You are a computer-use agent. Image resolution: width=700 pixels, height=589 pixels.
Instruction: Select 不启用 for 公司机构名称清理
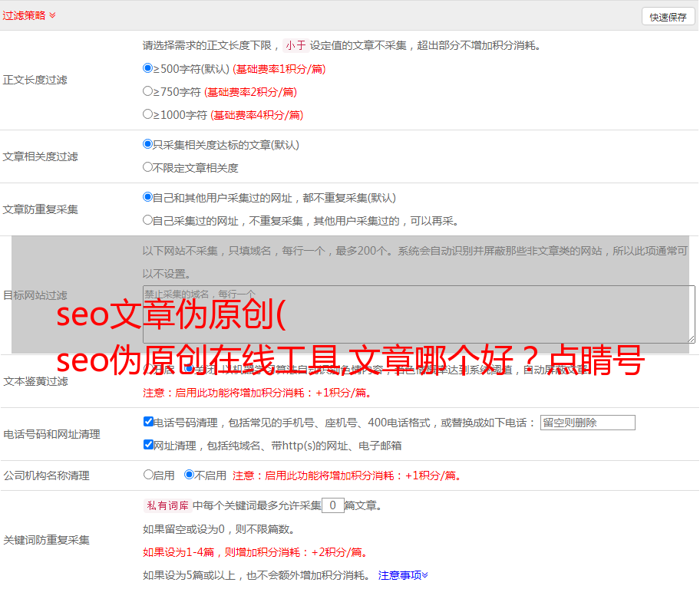(x=189, y=475)
